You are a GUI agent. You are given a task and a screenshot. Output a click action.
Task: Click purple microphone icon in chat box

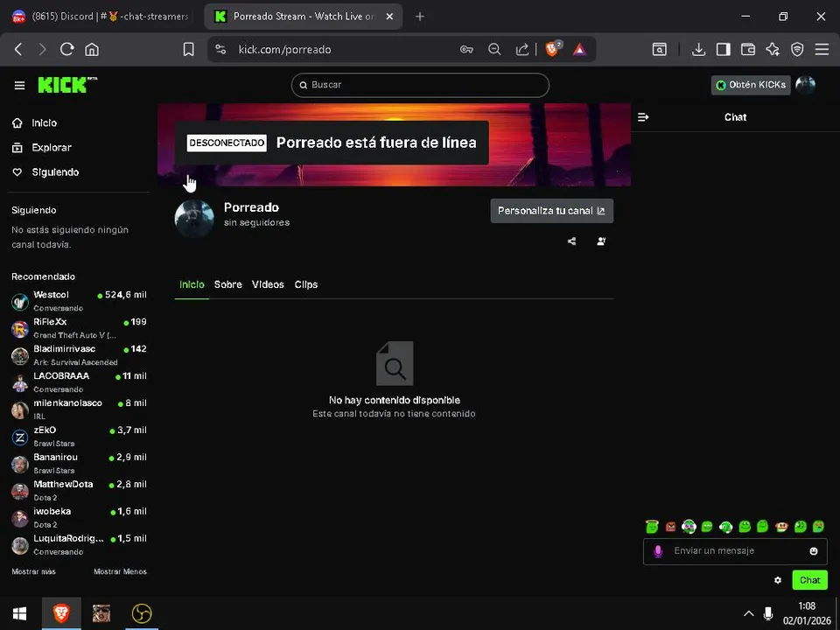[658, 551]
